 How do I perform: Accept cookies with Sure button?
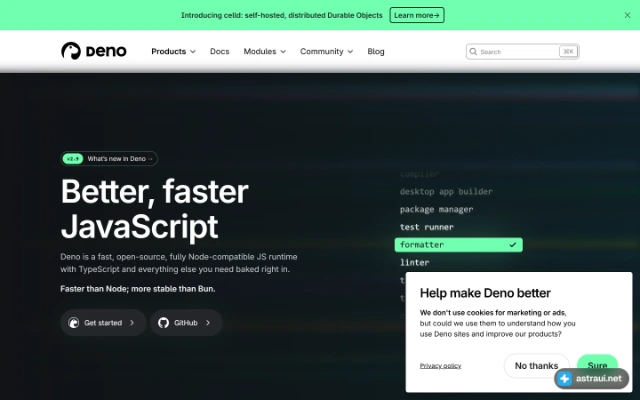598,362
